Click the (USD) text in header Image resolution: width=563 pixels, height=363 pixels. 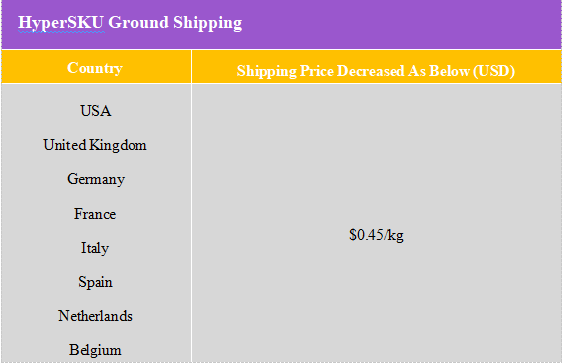pyautogui.click(x=494, y=71)
